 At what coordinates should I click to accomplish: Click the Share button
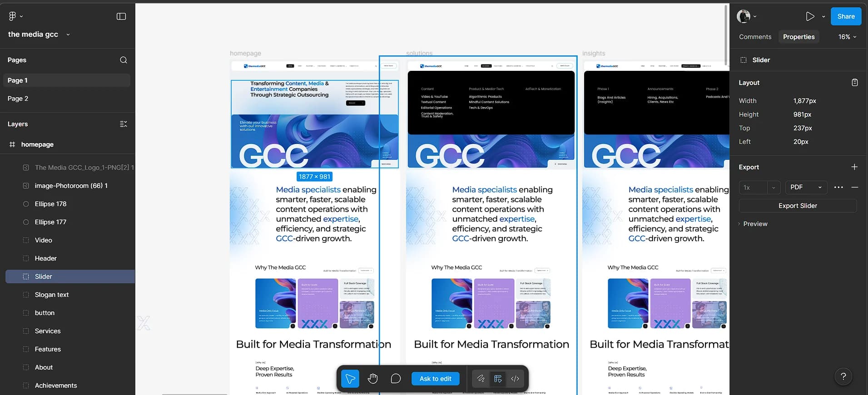point(846,16)
